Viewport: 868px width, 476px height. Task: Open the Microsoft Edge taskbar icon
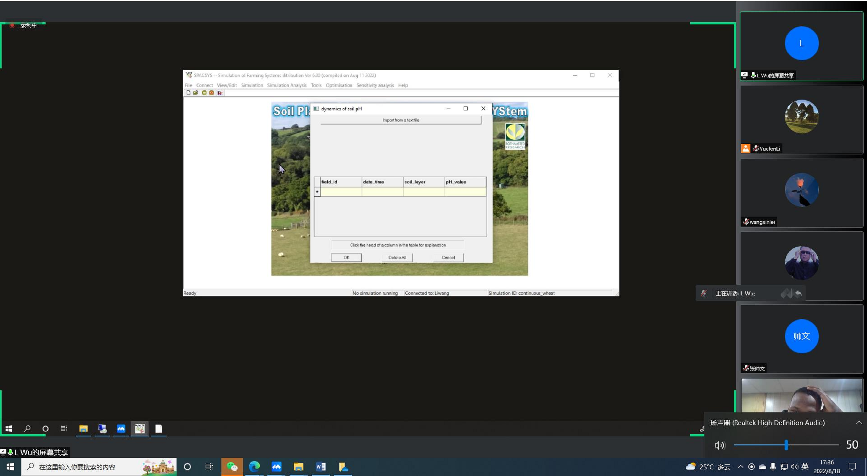(x=254, y=467)
